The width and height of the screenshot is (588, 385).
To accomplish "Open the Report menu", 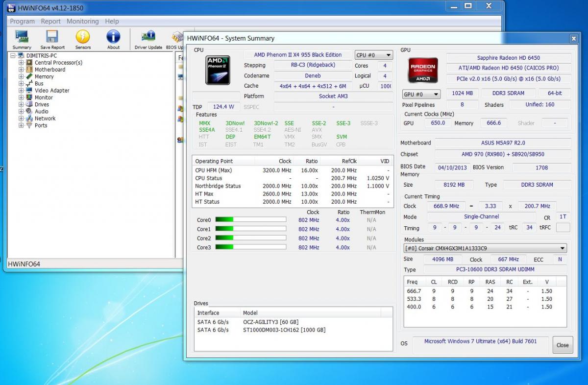I will [51, 22].
